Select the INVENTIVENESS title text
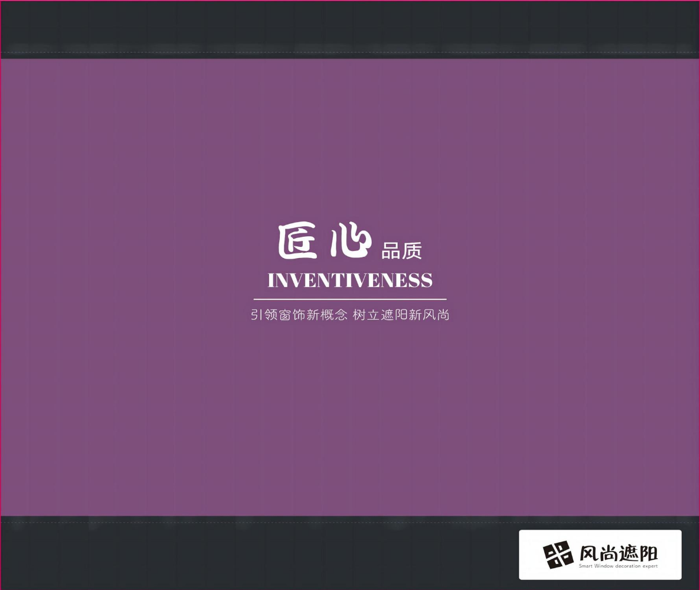This screenshot has width=700, height=590. (350, 281)
